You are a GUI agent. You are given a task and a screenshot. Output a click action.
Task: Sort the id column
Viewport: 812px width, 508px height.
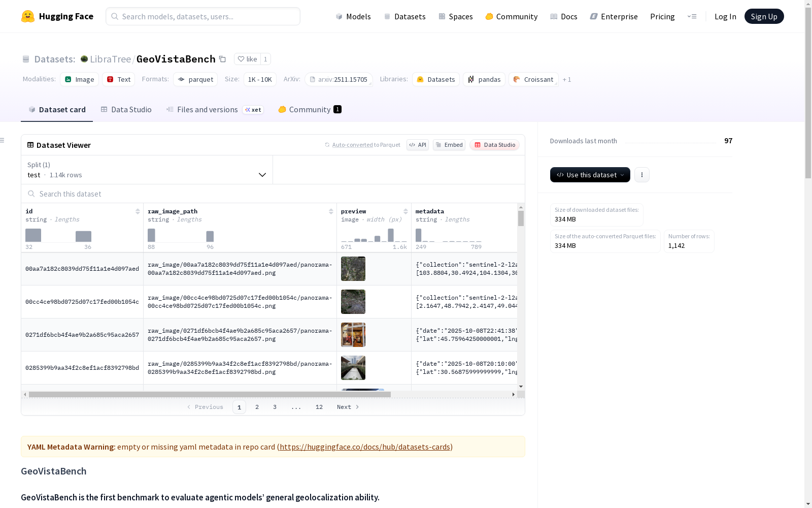[x=138, y=211]
